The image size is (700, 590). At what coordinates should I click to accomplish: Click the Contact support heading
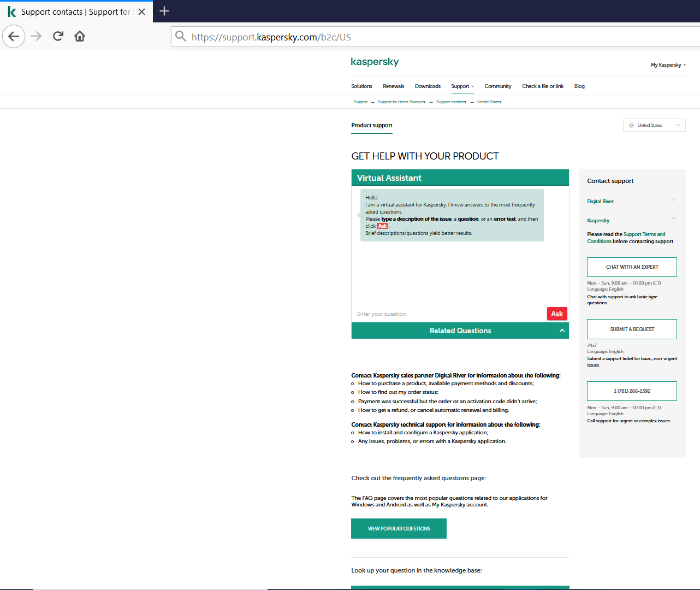coord(610,181)
